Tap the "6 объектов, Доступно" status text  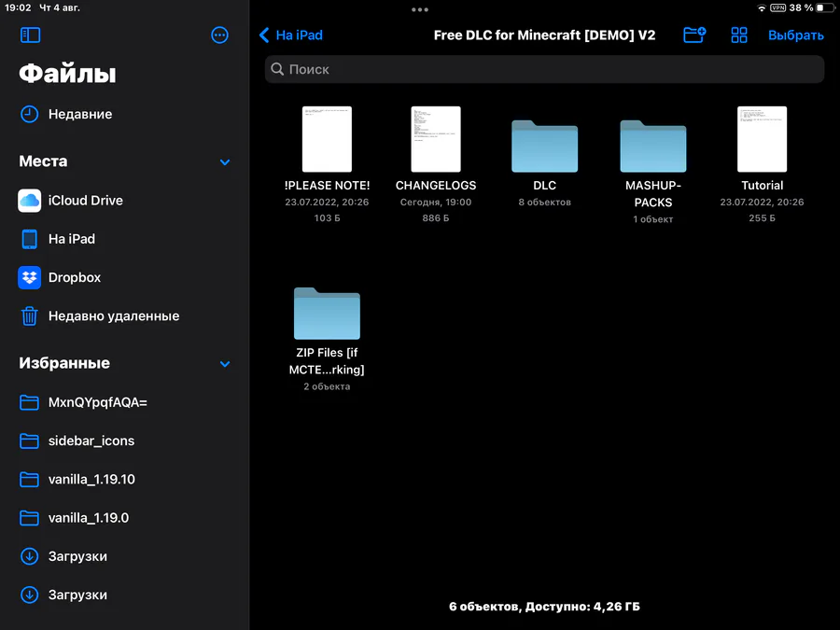pyautogui.click(x=544, y=607)
